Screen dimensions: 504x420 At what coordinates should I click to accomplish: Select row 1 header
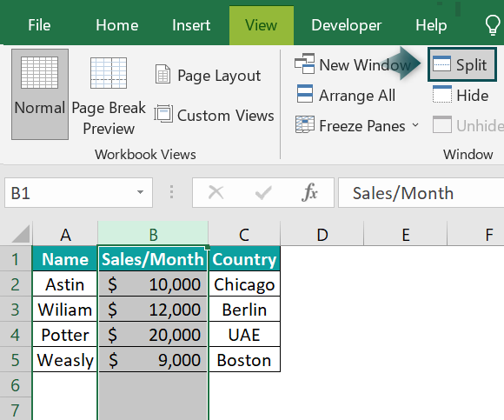[16, 259]
